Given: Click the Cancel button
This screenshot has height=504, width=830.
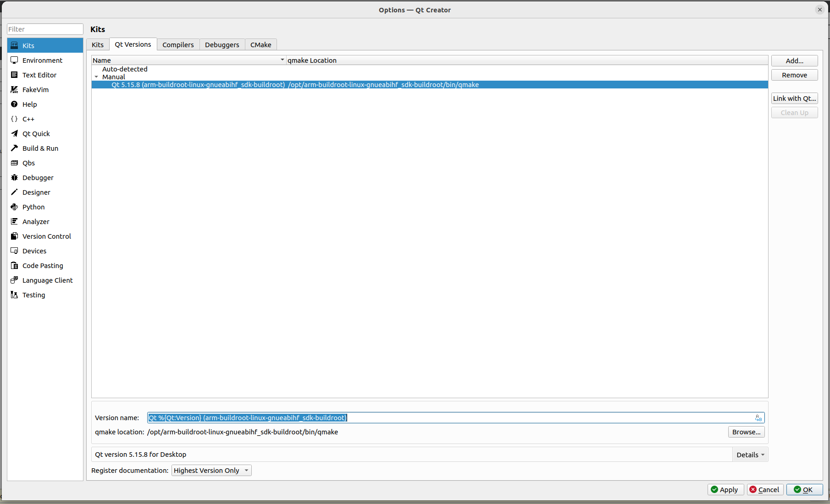Looking at the screenshot, I should (765, 490).
